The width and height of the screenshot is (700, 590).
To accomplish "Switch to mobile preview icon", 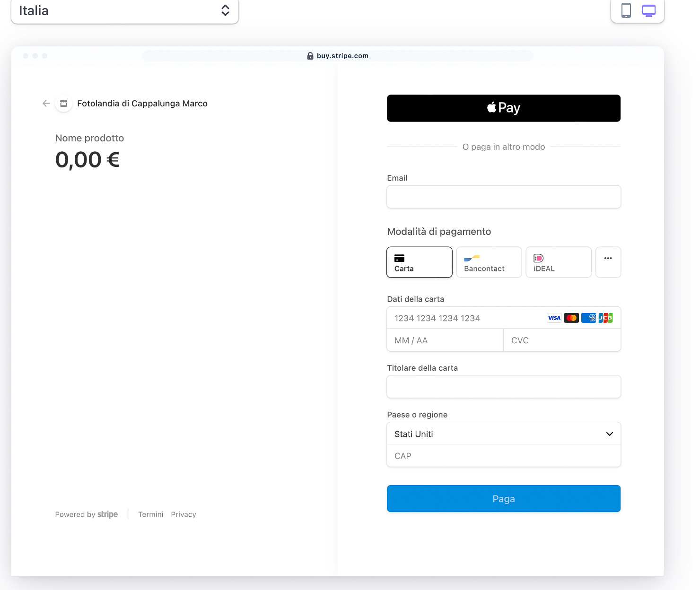I will [626, 10].
